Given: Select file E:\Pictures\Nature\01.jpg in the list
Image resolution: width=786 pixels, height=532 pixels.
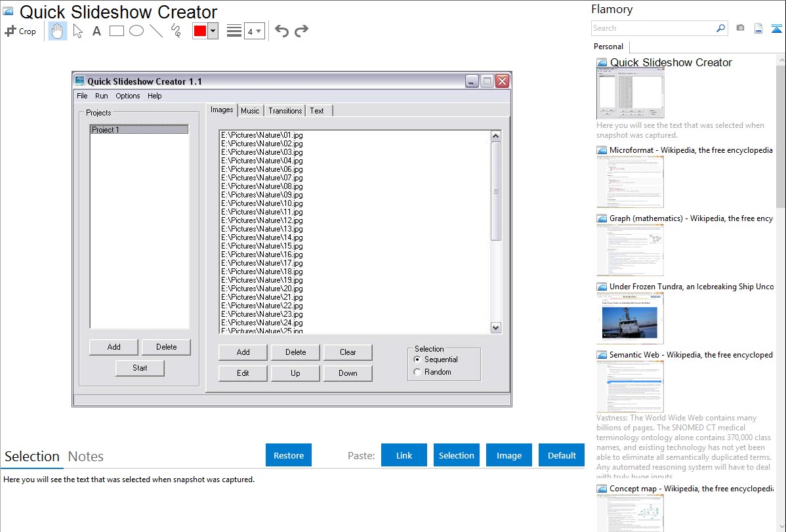Looking at the screenshot, I should [262, 135].
